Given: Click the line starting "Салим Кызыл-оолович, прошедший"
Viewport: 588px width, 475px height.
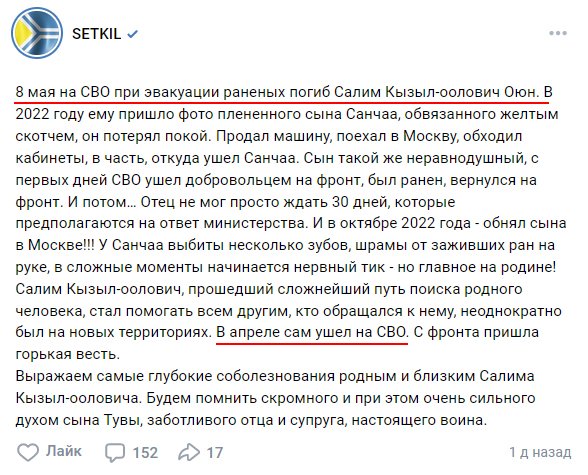Looking at the screenshot, I should (269, 289).
